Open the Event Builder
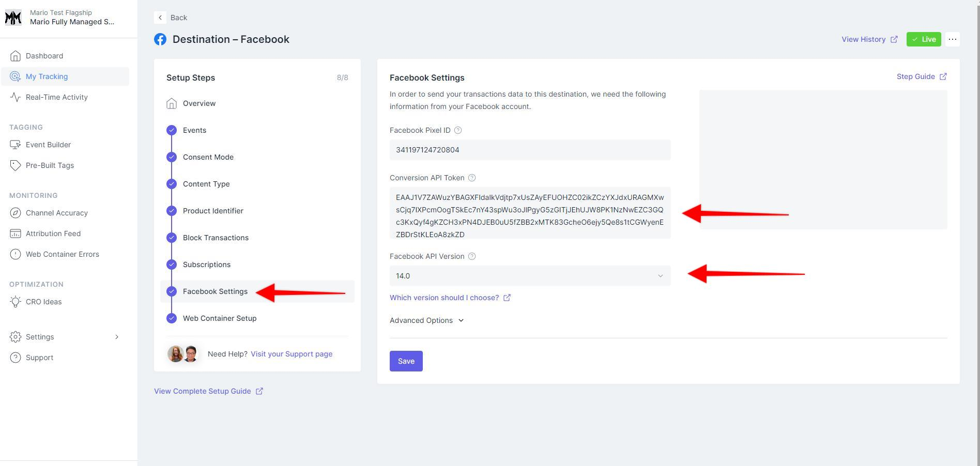The width and height of the screenshot is (980, 466). coord(48,145)
